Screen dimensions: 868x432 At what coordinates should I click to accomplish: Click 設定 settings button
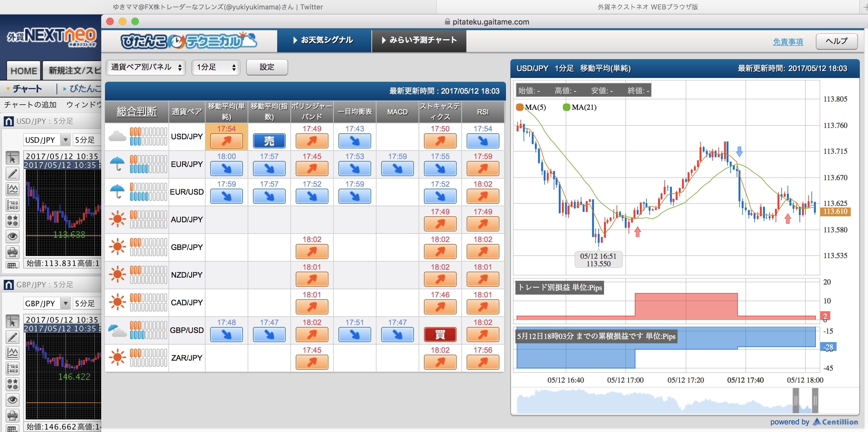(x=267, y=67)
